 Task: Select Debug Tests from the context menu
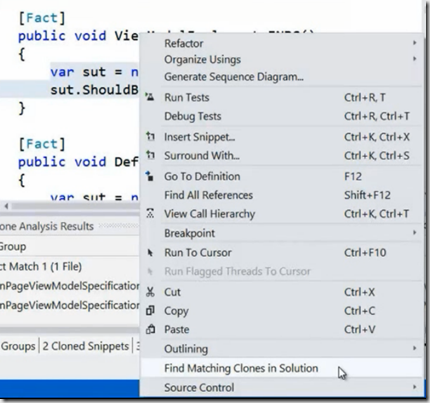point(281,116)
